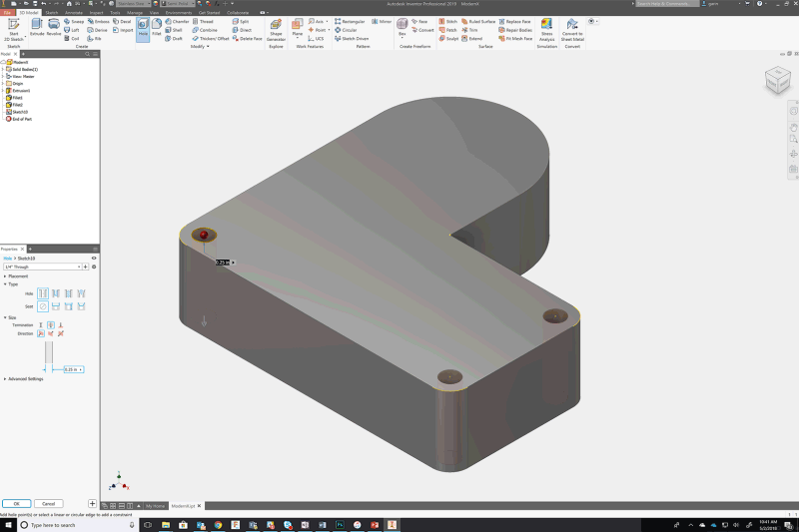Activate the Shell tool

pos(174,30)
